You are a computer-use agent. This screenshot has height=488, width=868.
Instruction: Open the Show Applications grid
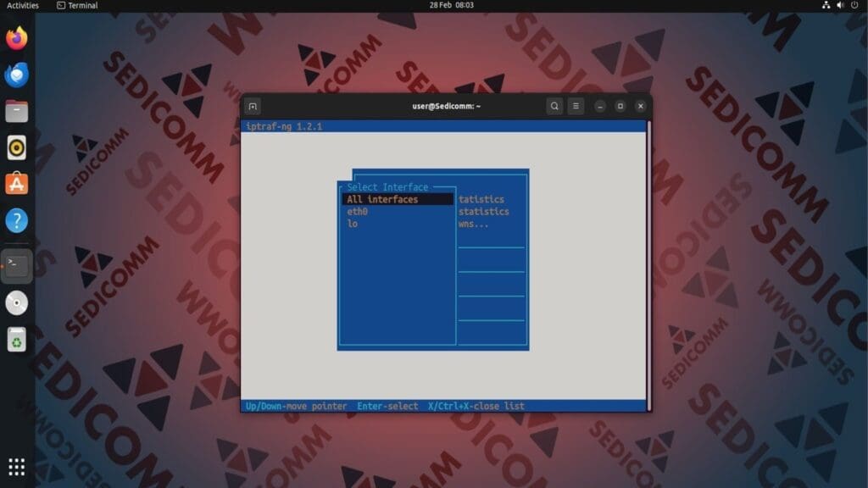(x=17, y=468)
